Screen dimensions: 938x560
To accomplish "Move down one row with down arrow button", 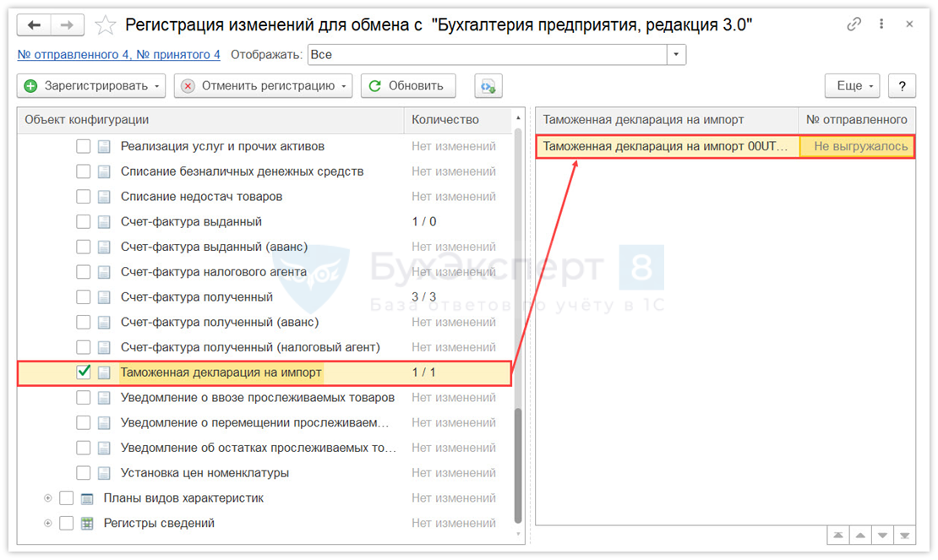I will (x=882, y=536).
